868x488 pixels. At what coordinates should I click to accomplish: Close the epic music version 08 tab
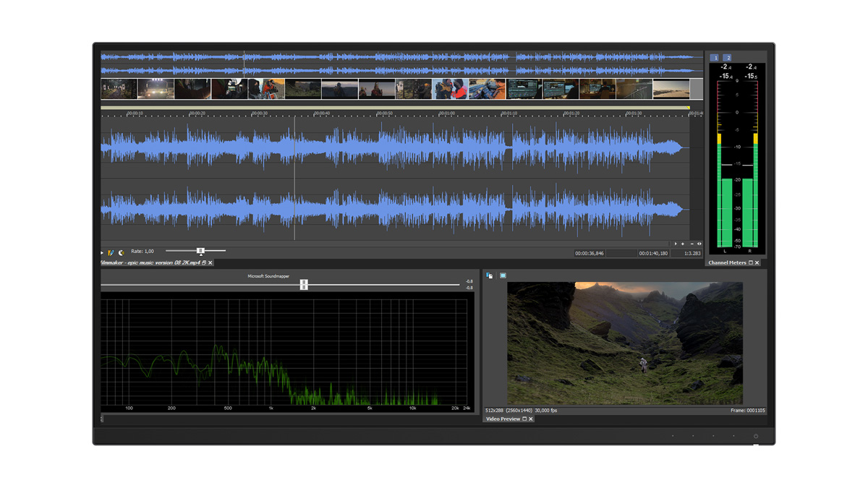coord(210,263)
